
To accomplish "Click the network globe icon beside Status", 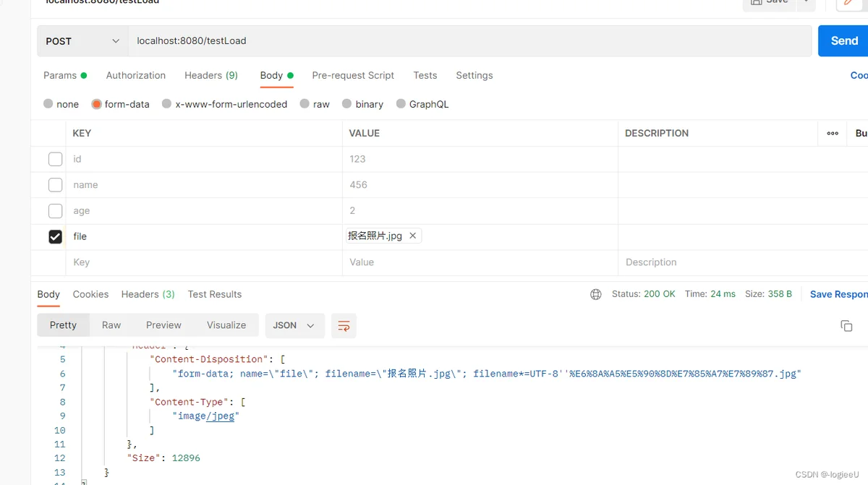I will coord(596,294).
